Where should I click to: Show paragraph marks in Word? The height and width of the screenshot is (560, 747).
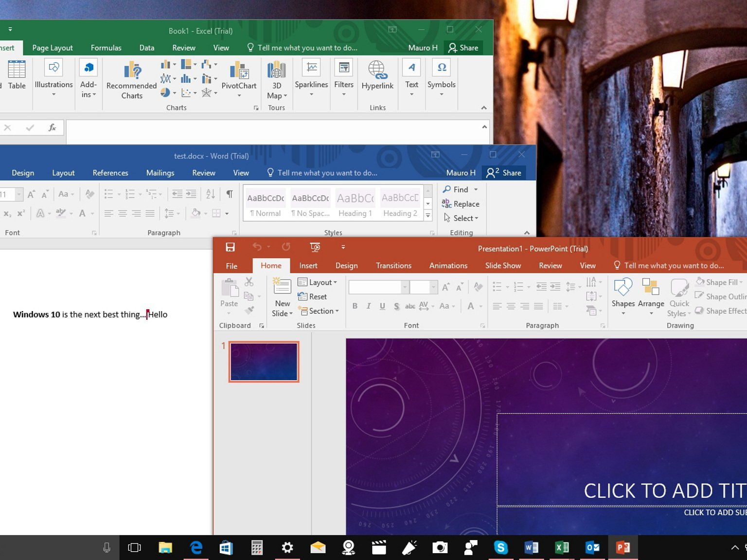[229, 194]
